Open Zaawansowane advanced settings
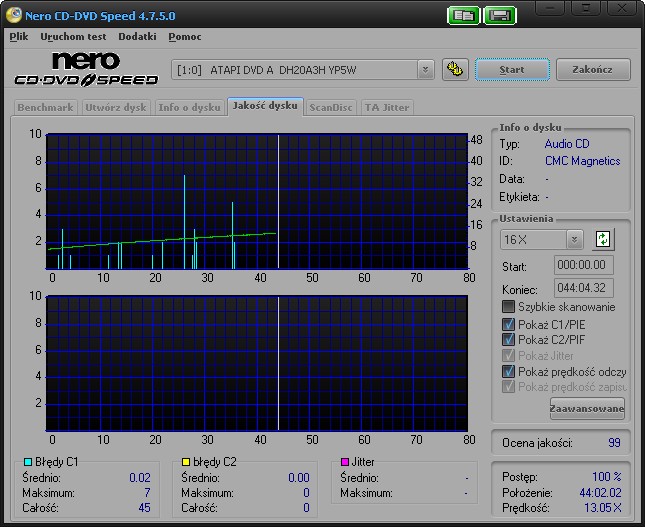Image resolution: width=645 pixels, height=527 pixels. (587, 409)
